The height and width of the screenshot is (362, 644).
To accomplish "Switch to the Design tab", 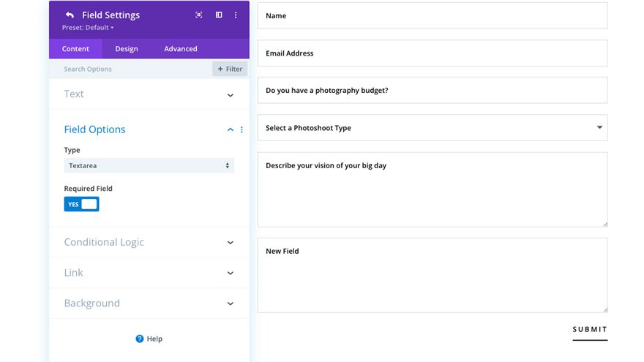I will point(126,49).
